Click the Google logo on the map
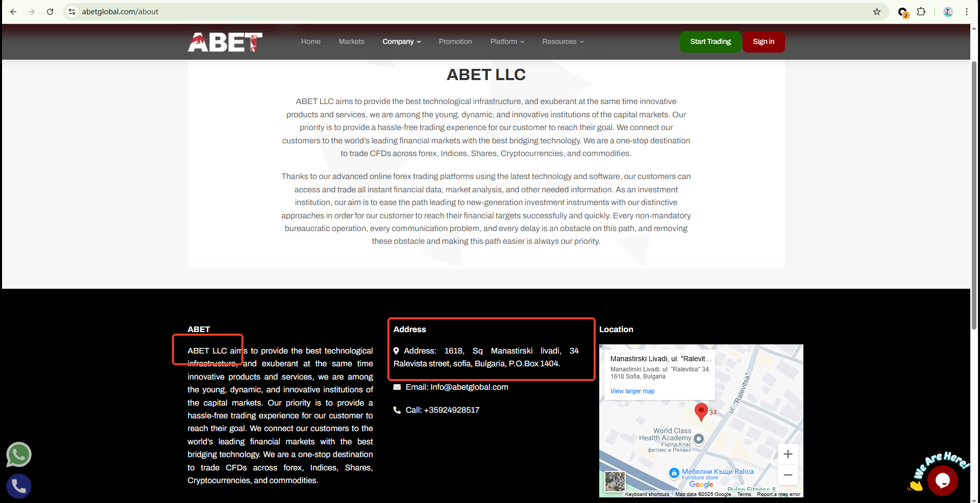This screenshot has width=980, height=503. pyautogui.click(x=701, y=484)
